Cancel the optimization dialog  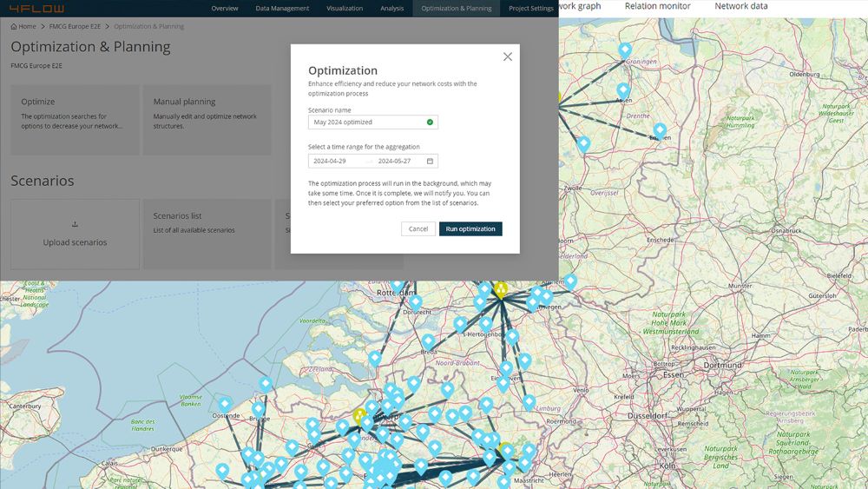pos(418,229)
